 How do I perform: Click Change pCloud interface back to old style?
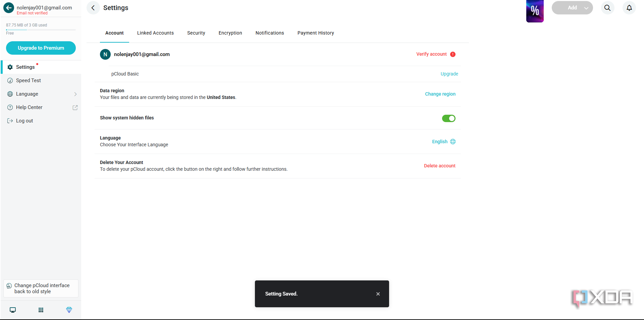pyautogui.click(x=41, y=288)
